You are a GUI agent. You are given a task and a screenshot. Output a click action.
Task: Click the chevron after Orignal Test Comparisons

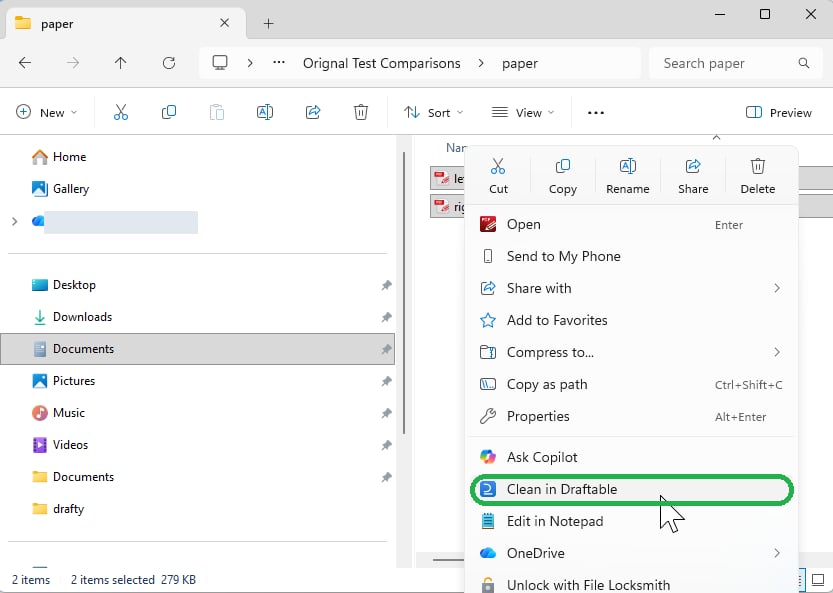click(x=481, y=63)
